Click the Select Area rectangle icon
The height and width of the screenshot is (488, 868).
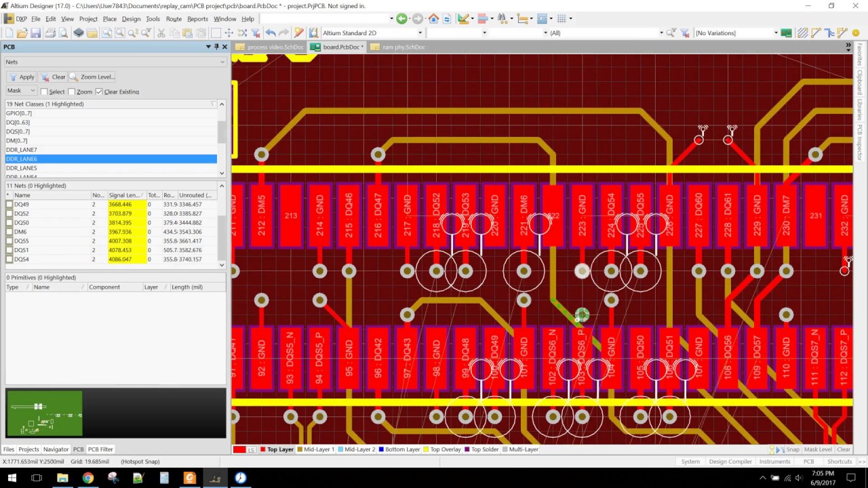pos(216,33)
